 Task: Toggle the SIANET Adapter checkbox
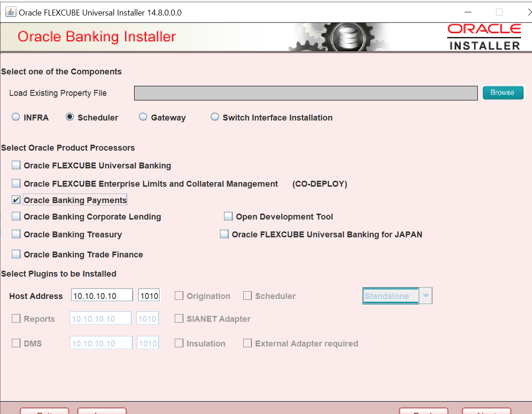(x=179, y=318)
